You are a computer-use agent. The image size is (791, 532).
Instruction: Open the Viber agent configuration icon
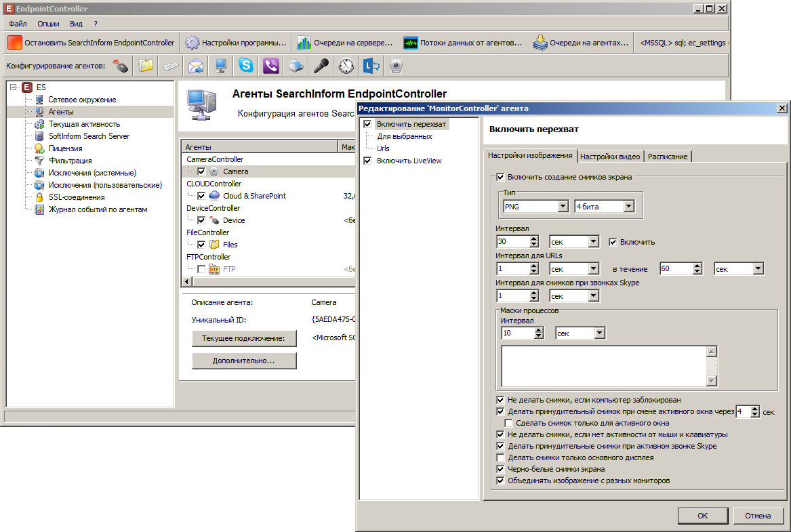click(x=271, y=66)
